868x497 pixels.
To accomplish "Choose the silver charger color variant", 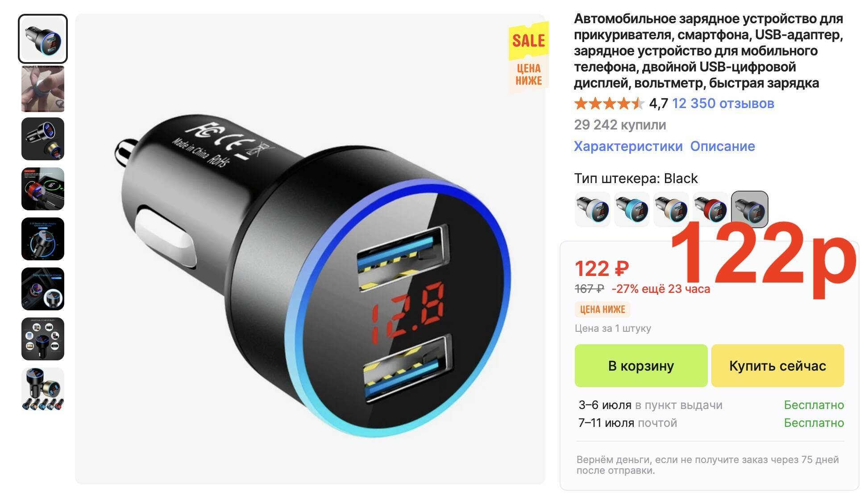I will [x=593, y=209].
